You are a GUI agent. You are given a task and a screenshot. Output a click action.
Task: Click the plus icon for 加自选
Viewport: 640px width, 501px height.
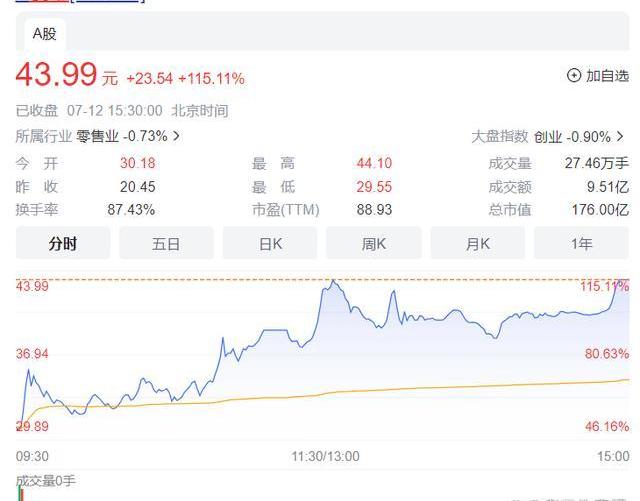point(574,75)
